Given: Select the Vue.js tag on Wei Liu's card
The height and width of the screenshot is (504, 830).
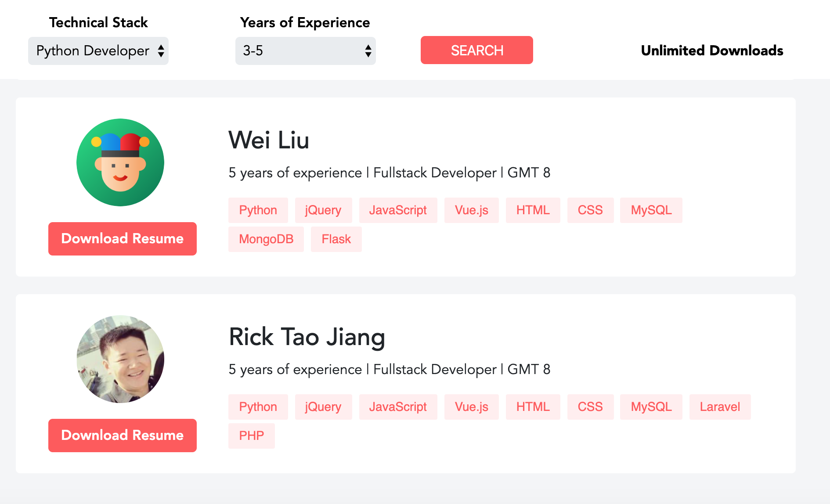Looking at the screenshot, I should (472, 210).
